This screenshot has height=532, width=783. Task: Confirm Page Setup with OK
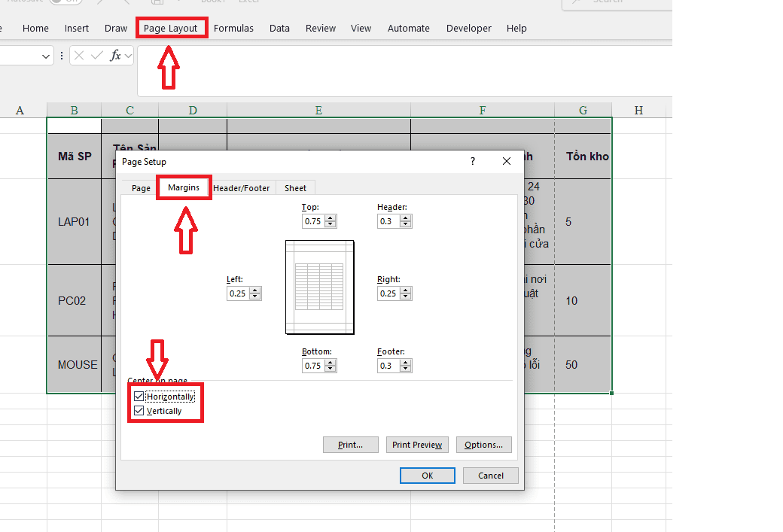[428, 476]
